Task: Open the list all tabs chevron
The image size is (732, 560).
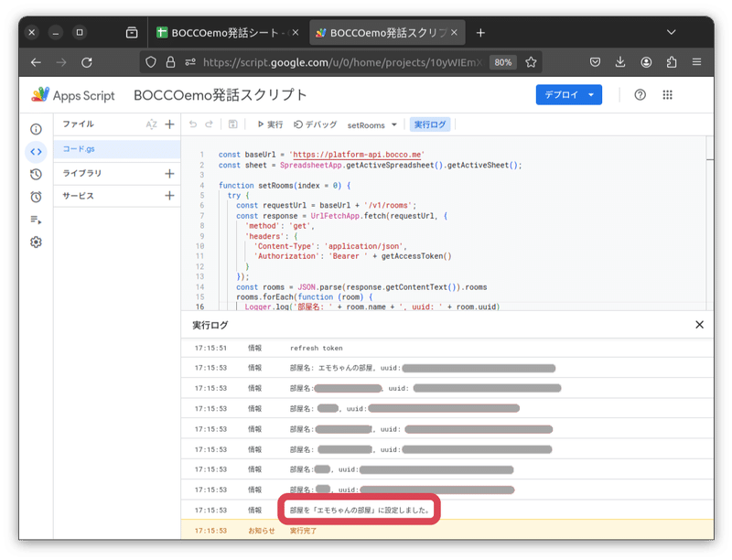Action: pos(672,32)
